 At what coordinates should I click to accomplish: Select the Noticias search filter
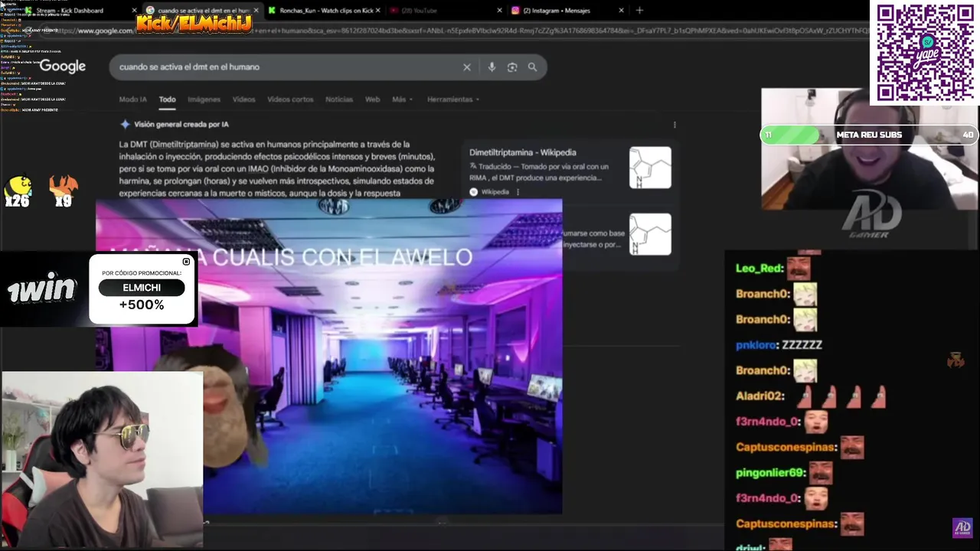[x=339, y=99]
